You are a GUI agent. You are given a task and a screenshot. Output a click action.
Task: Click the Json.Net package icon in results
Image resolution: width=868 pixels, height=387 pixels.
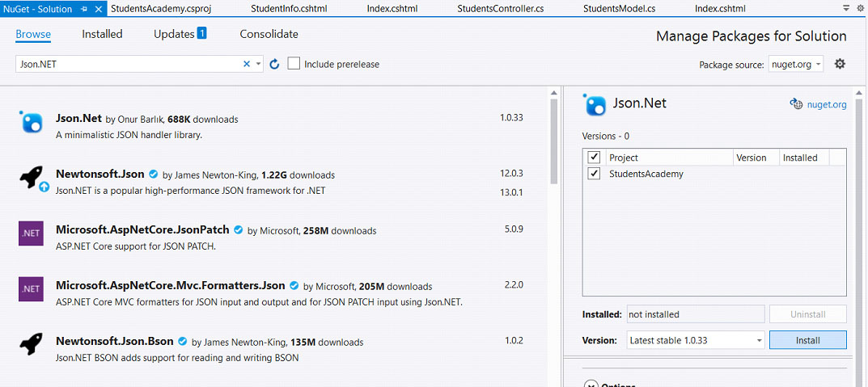[x=32, y=122]
